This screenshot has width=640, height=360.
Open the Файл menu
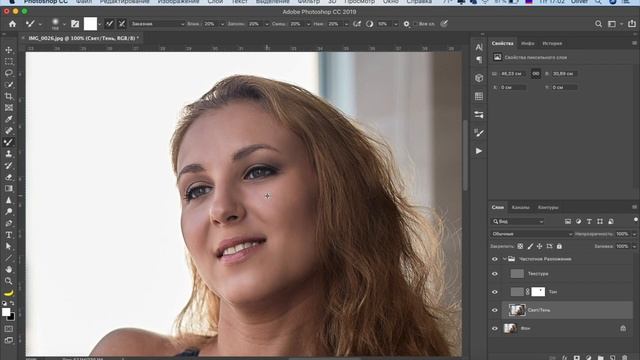(84, 2)
